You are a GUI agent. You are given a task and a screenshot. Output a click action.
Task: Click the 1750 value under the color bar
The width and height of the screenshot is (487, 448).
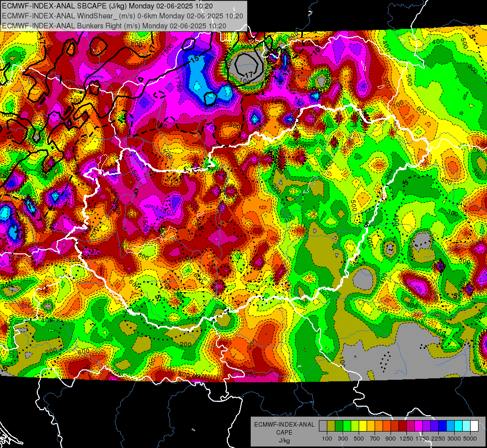coord(422,439)
